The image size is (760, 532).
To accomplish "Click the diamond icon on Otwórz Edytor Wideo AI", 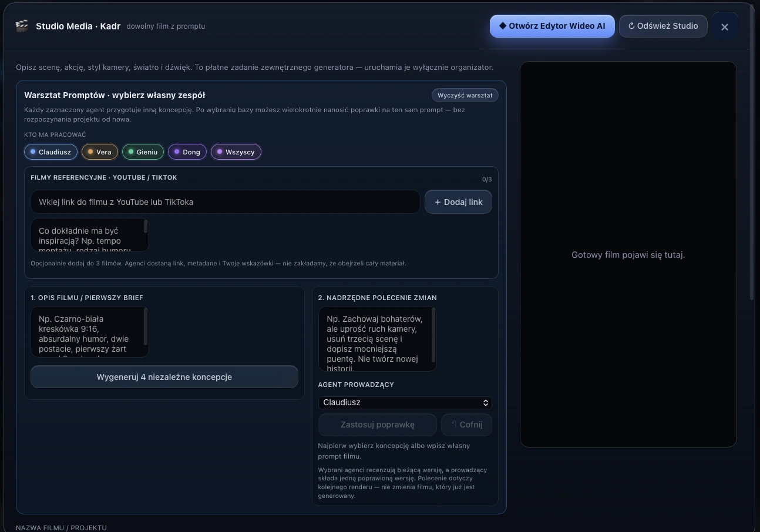I will 503,26.
